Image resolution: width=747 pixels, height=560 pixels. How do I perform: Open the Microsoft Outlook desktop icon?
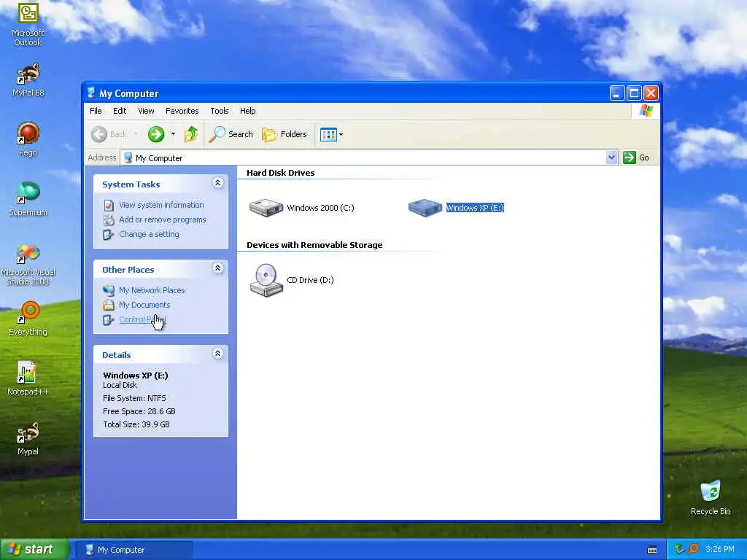[x=28, y=24]
